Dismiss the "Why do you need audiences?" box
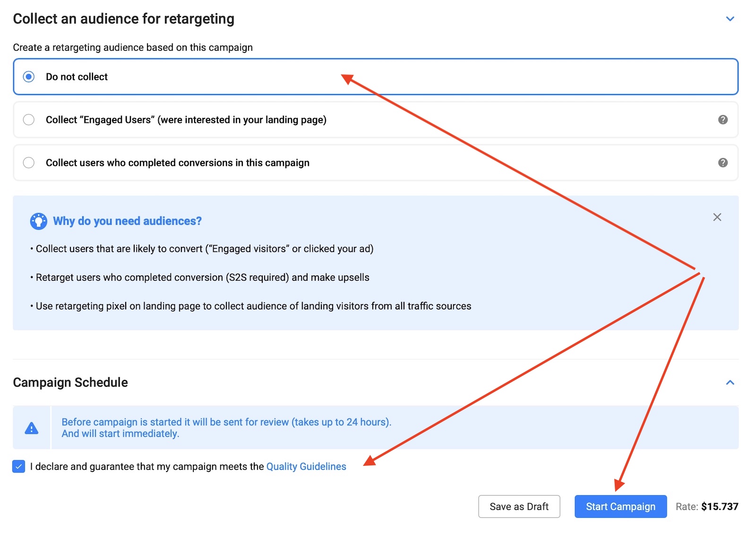 (717, 217)
